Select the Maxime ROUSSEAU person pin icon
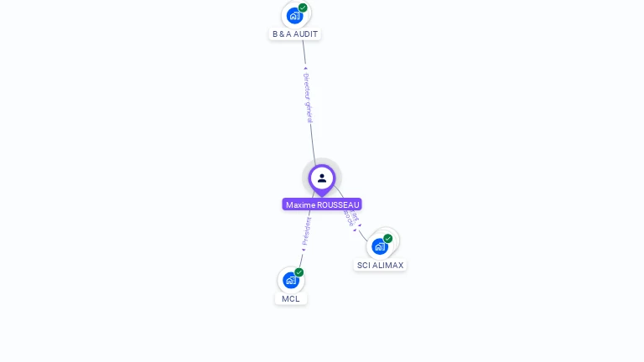Image resolution: width=644 pixels, height=362 pixels. (322, 180)
